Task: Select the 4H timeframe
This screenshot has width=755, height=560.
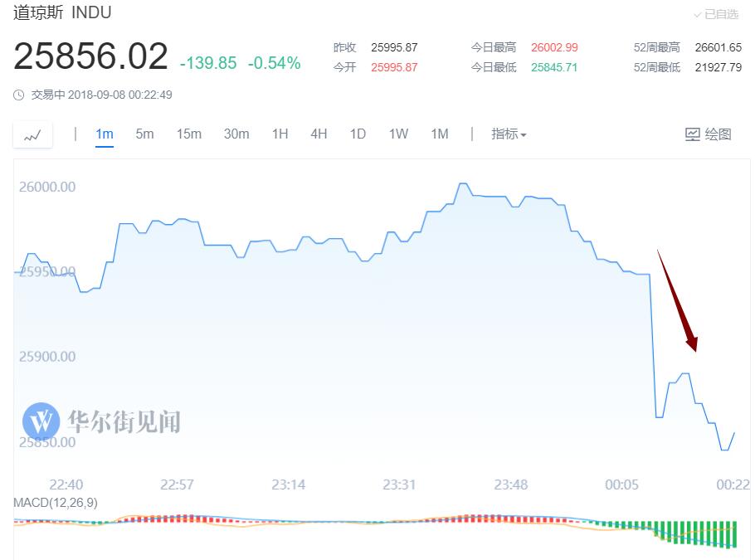Action: pyautogui.click(x=319, y=134)
